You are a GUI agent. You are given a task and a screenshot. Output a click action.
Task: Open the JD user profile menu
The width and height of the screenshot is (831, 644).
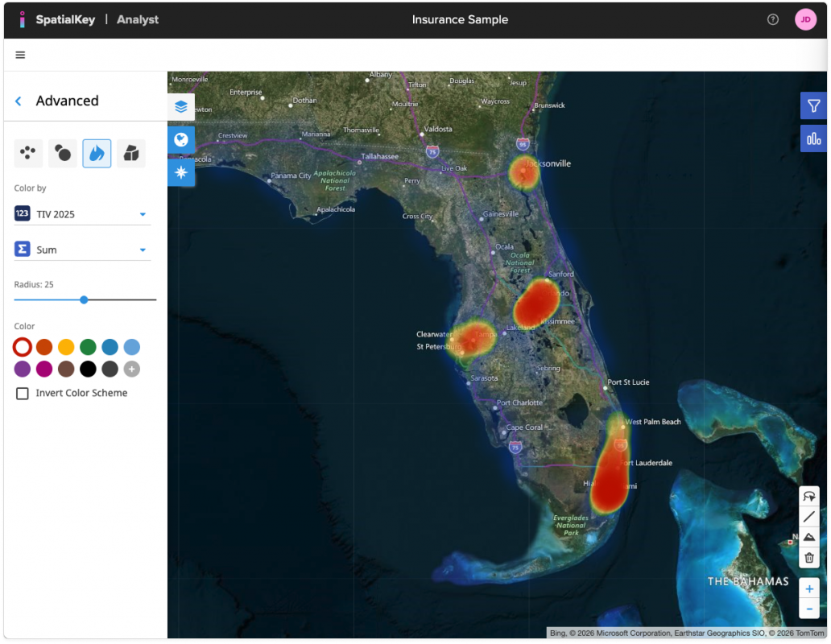click(x=805, y=19)
